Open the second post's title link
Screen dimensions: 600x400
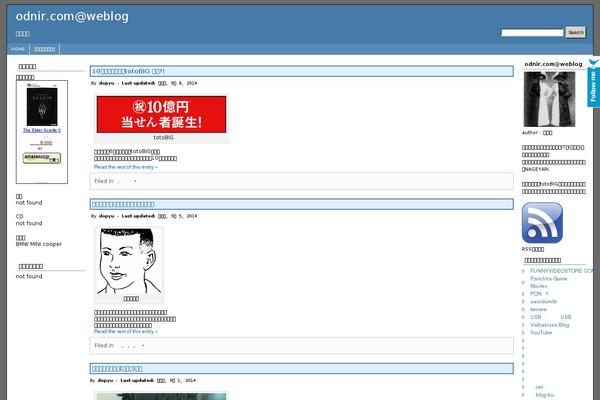pyautogui.click(x=123, y=204)
